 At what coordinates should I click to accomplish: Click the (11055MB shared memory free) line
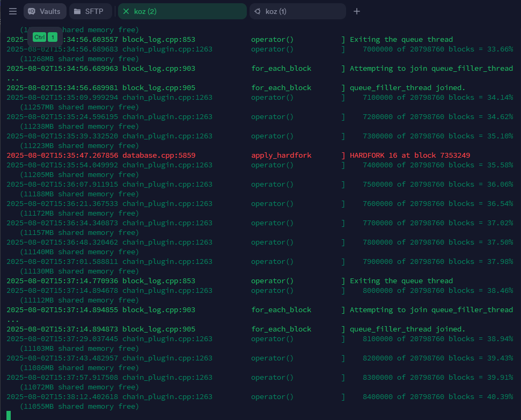[x=79, y=407]
